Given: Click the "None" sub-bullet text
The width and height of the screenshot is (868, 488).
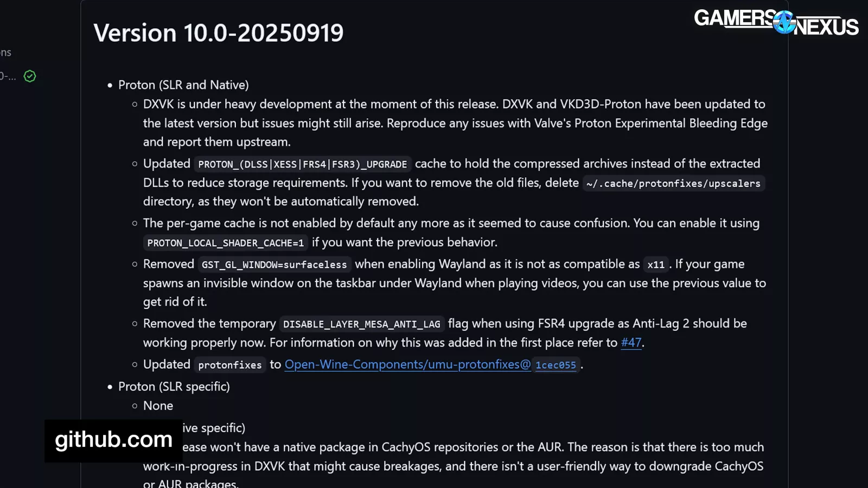Looking at the screenshot, I should coord(158,406).
